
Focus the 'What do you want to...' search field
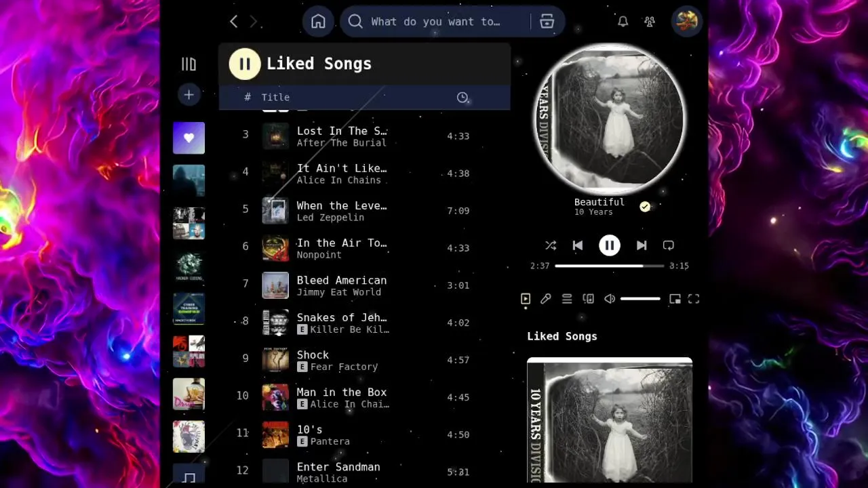pos(435,22)
